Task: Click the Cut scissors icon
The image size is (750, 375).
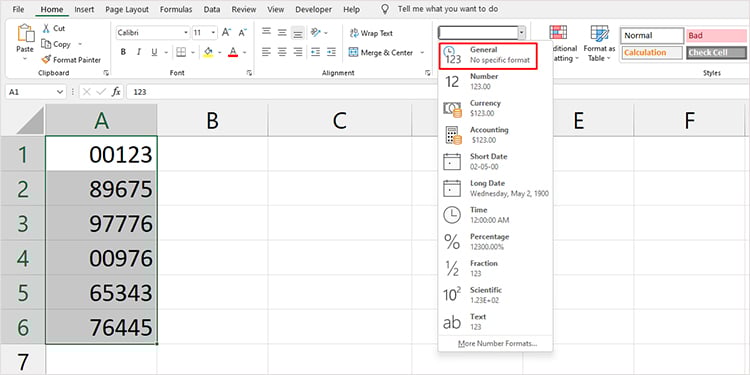Action: coord(46,29)
